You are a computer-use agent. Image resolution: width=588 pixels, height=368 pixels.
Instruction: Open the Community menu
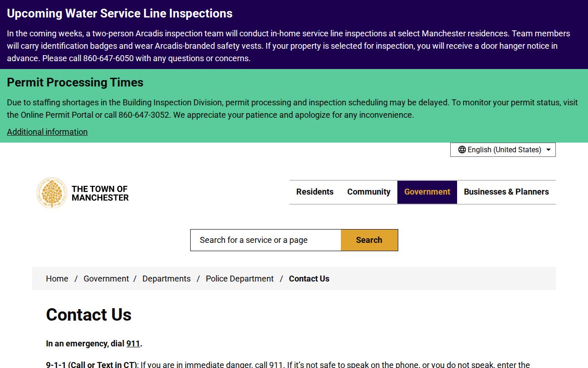369,192
